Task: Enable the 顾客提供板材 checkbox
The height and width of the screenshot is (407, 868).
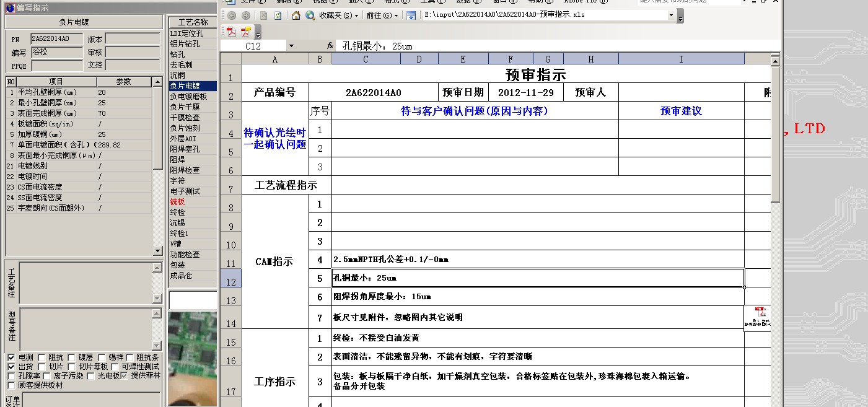Action: pyautogui.click(x=11, y=385)
